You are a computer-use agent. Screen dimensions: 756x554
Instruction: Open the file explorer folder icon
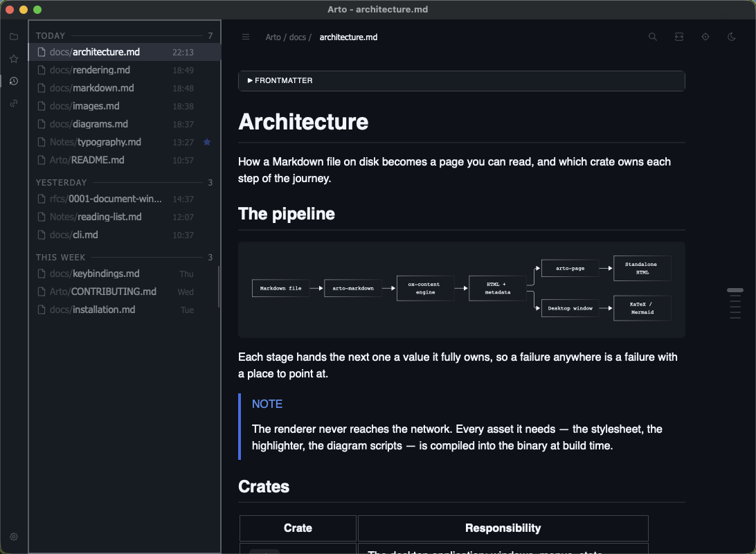pyautogui.click(x=14, y=37)
